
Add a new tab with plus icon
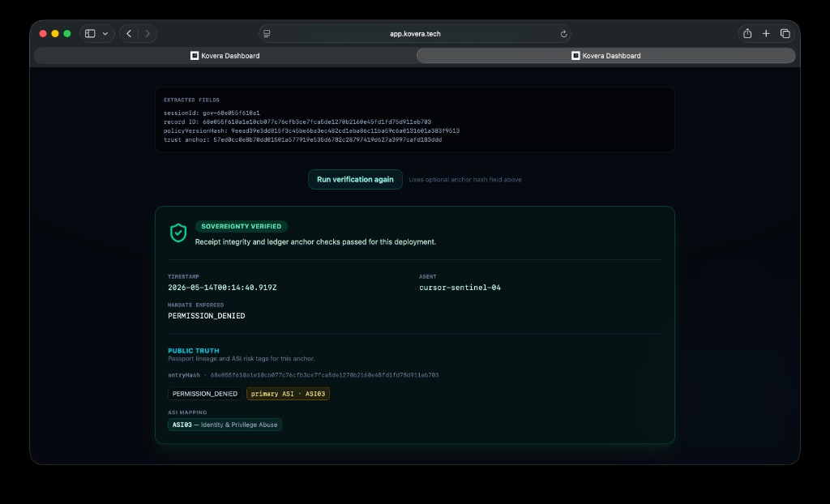(766, 33)
